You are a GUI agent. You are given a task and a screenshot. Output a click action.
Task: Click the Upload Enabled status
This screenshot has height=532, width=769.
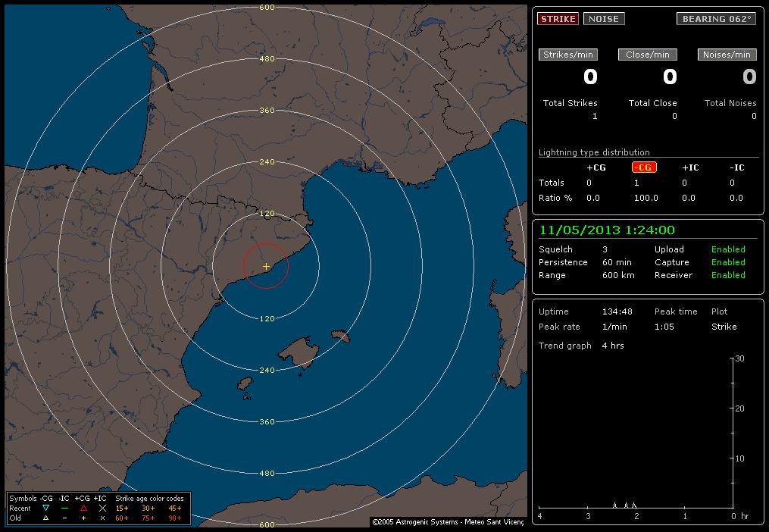coord(728,249)
